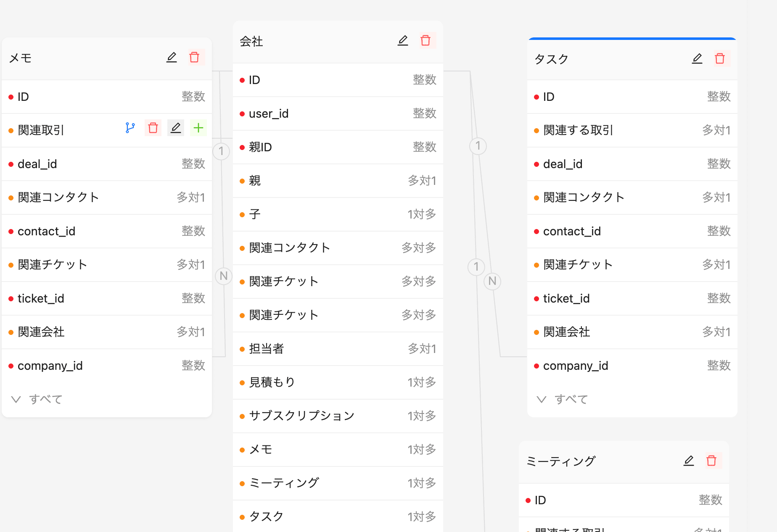Select the 子 field in 会社
The height and width of the screenshot is (532, 777).
338,214
